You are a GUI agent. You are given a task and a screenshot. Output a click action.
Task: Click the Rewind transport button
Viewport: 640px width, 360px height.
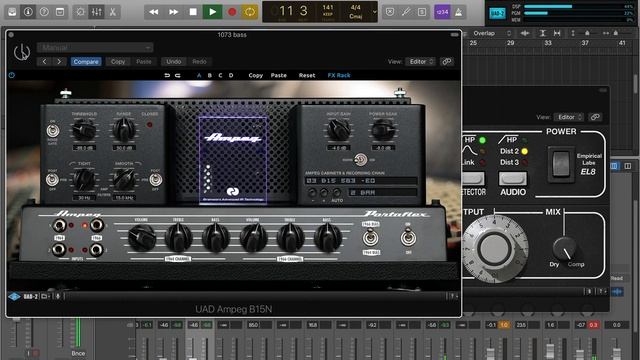(154, 12)
